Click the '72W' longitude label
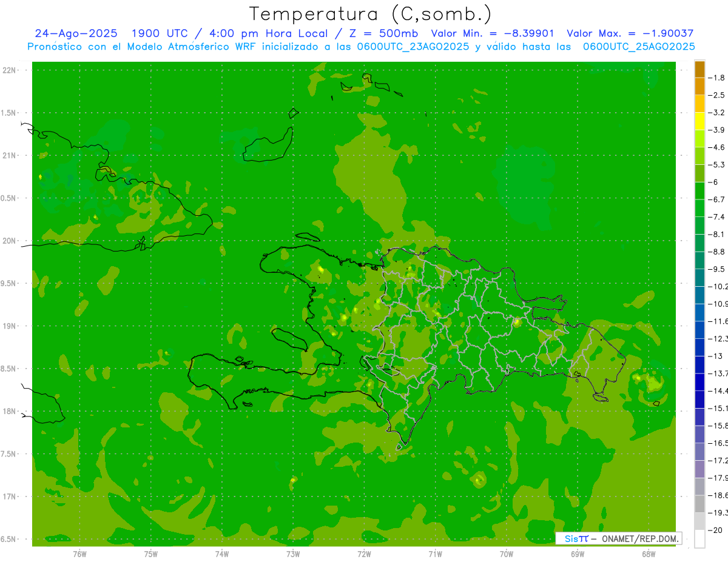The width and height of the screenshot is (728, 562). pos(364,554)
